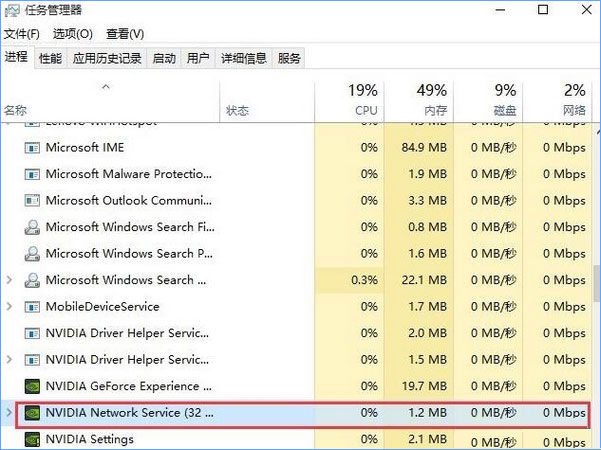Expand the NVIDIA Network Service process group
This screenshot has height=450, width=601.
[10, 412]
